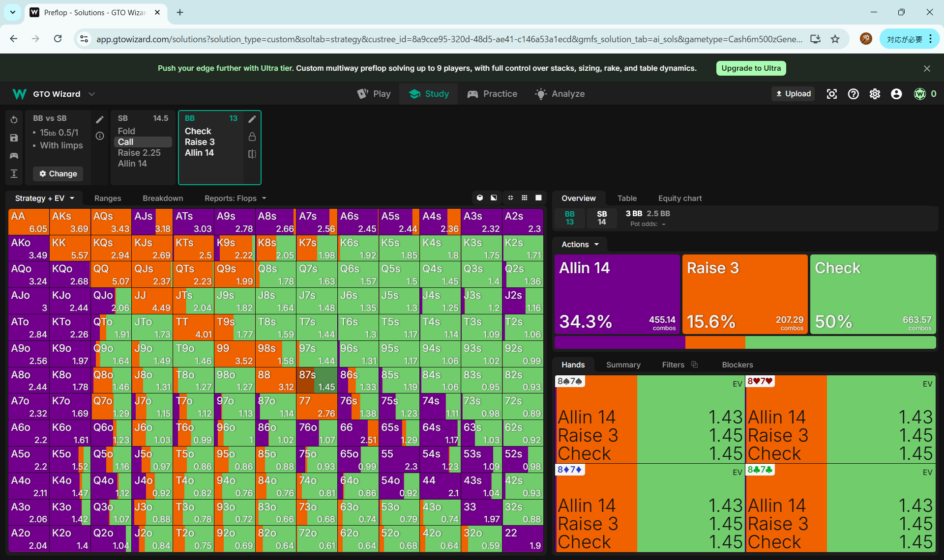This screenshot has width=944, height=560.
Task: Open the Strategy + EV dropdown
Action: coord(44,198)
